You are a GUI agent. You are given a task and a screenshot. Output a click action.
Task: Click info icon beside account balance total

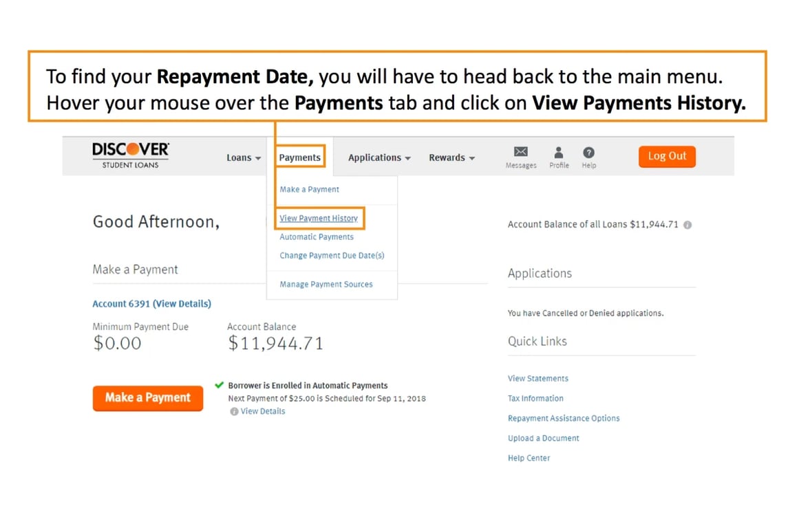pyautogui.click(x=687, y=225)
